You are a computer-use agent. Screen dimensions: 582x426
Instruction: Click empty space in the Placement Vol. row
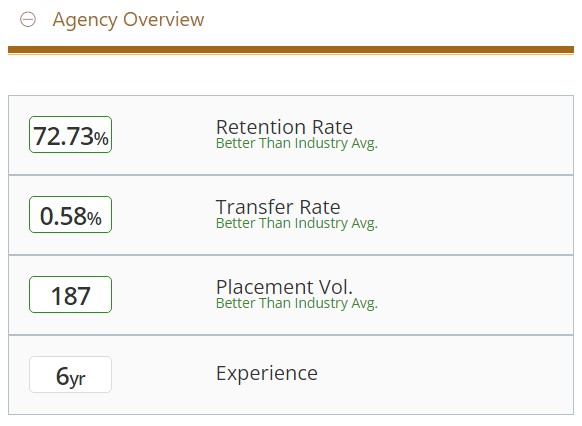(x=475, y=295)
